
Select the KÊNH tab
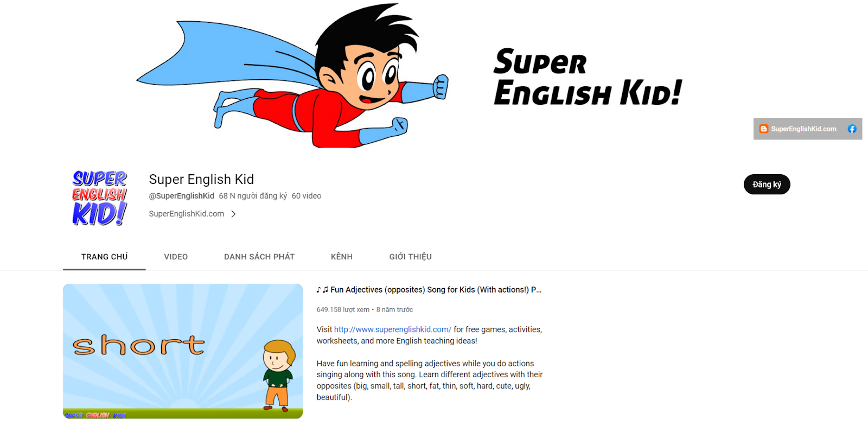pos(342,257)
